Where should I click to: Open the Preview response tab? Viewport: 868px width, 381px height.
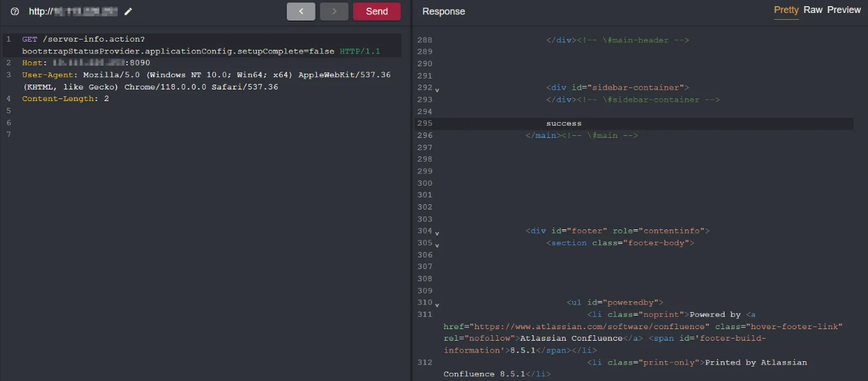pyautogui.click(x=844, y=10)
